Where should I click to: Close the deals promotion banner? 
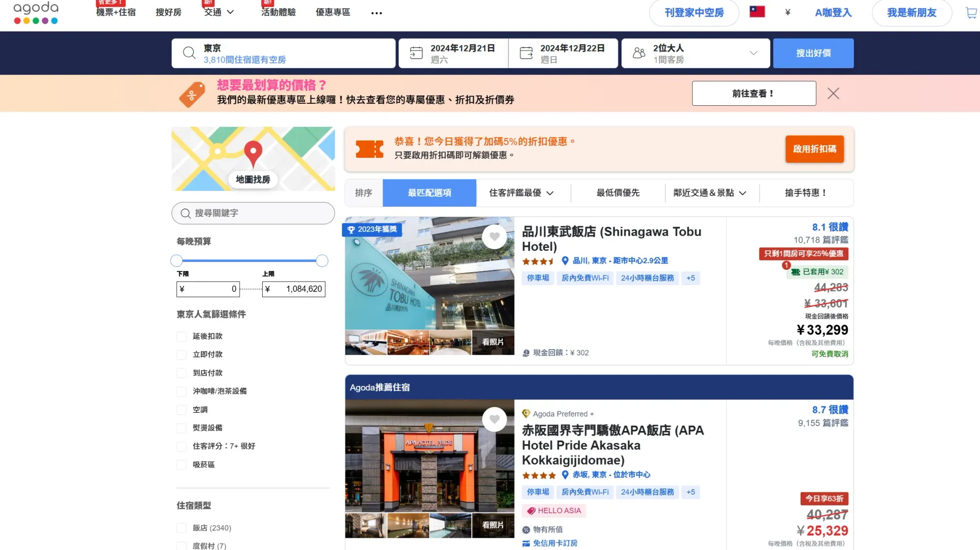click(833, 93)
